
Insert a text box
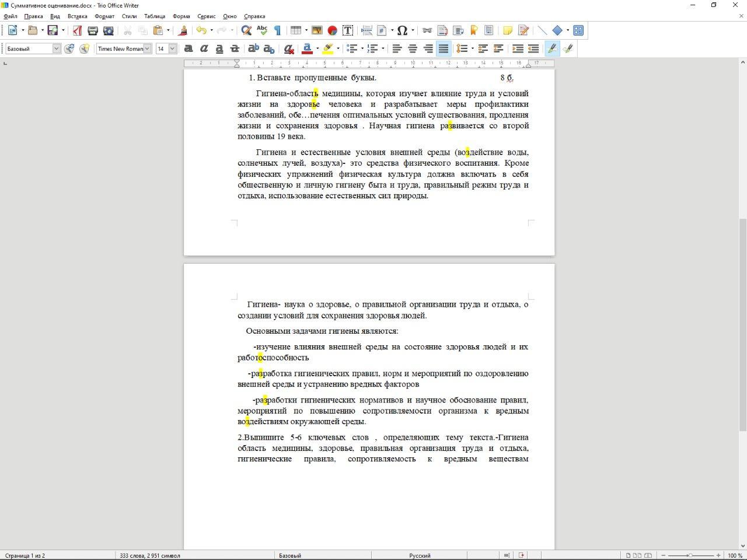(x=348, y=30)
